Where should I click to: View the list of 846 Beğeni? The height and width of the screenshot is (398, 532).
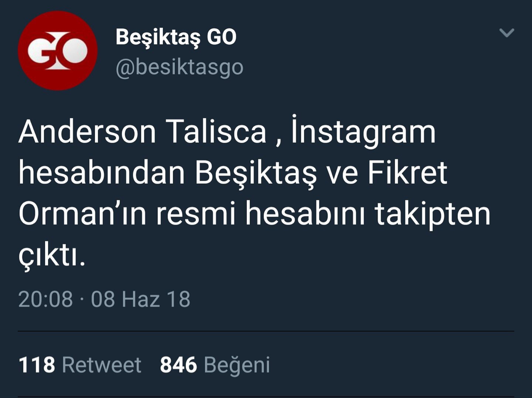pos(215,365)
